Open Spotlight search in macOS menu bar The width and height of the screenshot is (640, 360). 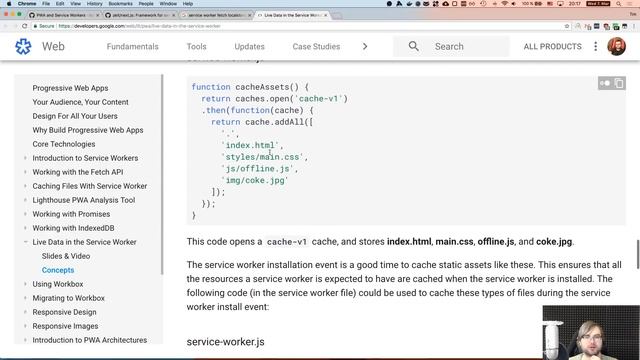point(619,4)
